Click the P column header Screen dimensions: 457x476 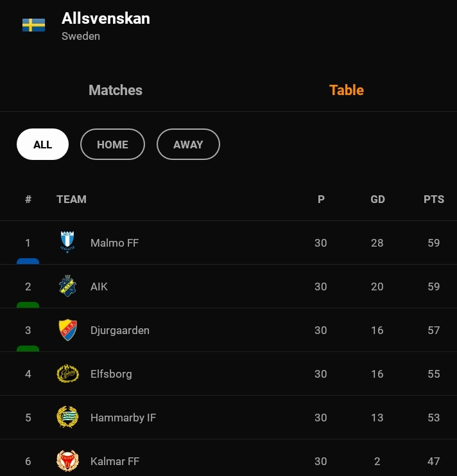[x=321, y=199]
